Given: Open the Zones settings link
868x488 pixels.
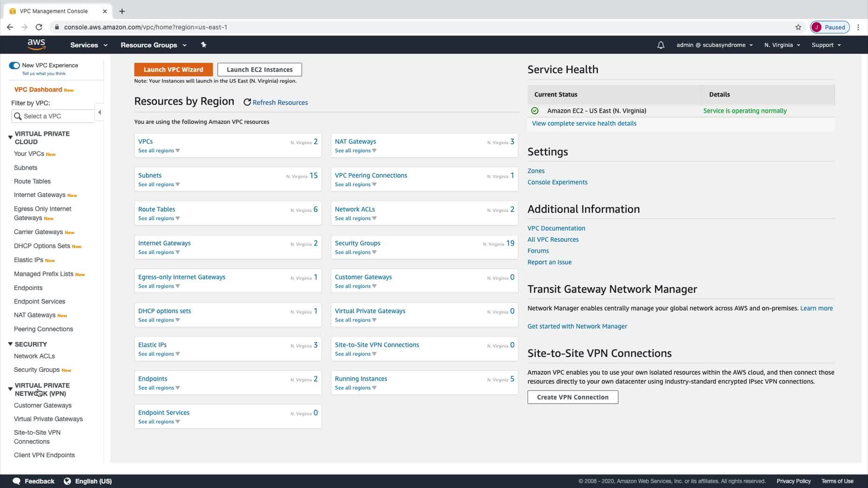Looking at the screenshot, I should coord(536,171).
